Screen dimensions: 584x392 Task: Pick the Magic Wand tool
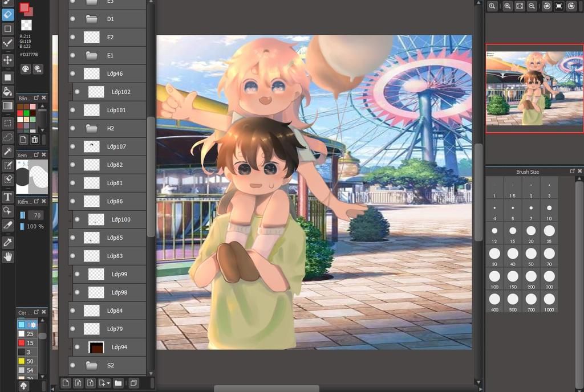(x=8, y=151)
